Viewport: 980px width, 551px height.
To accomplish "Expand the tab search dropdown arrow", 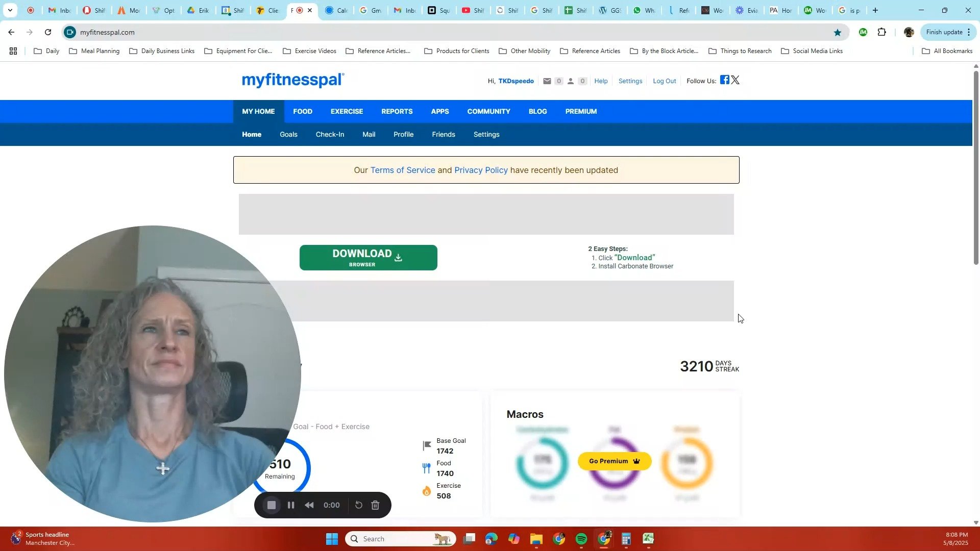I will [x=10, y=10].
